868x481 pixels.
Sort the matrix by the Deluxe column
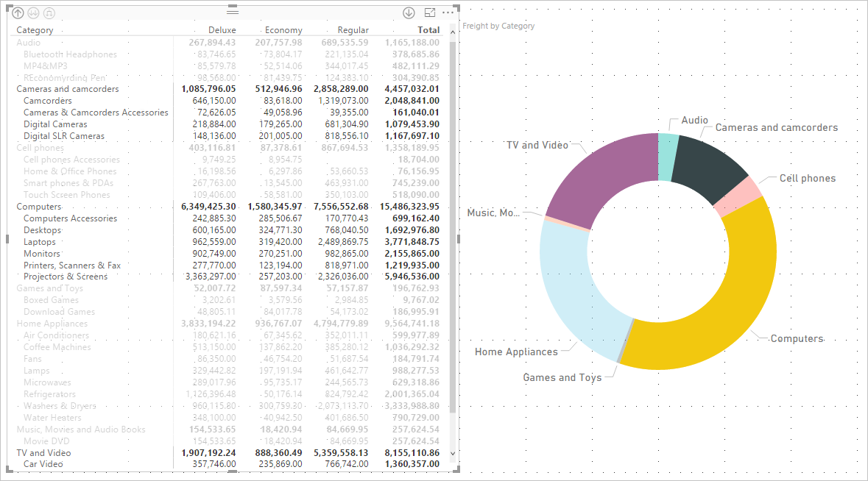point(222,29)
